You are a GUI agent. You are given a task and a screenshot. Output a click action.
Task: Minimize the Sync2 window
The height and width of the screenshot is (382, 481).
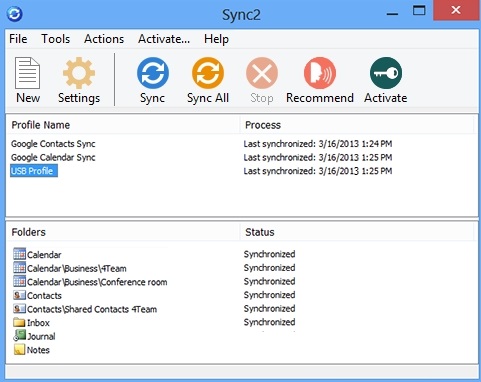[392, 13]
